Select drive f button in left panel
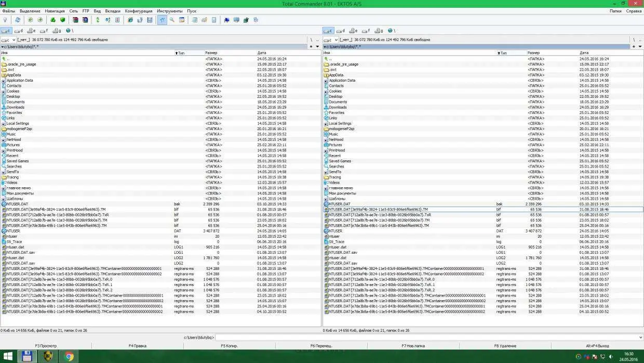Viewport: 644px width, 363px height. point(45,31)
